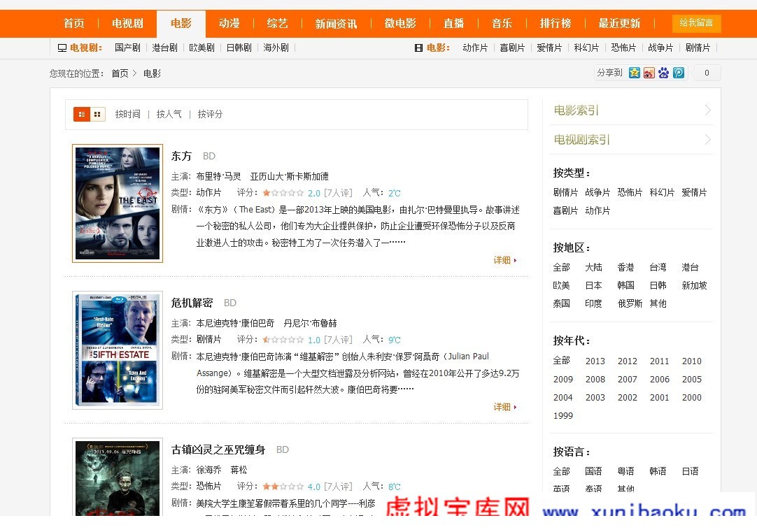Viewport: 757px width, 532px height.
Task: Expand the 电影索引 chevron arrow
Action: [x=707, y=110]
